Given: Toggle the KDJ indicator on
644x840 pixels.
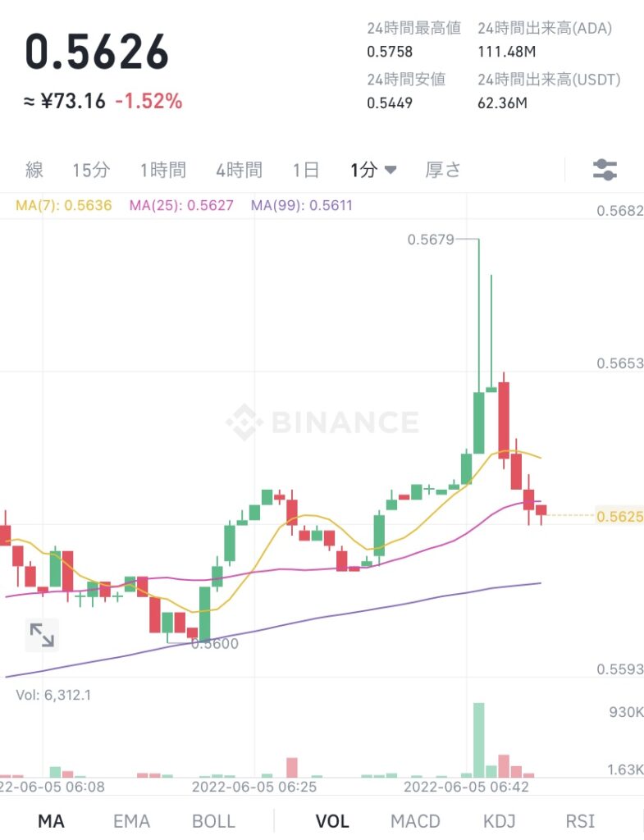Looking at the screenshot, I should coord(499,821).
